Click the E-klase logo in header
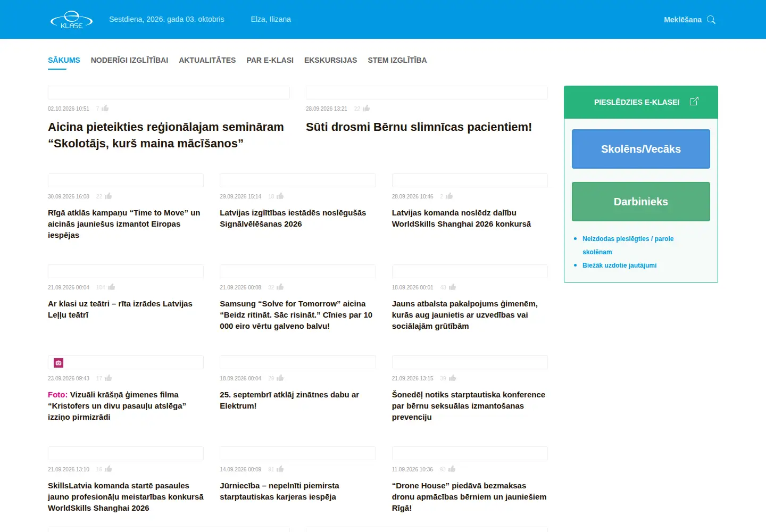Screen dimensions: 766x532 [x=71, y=20]
